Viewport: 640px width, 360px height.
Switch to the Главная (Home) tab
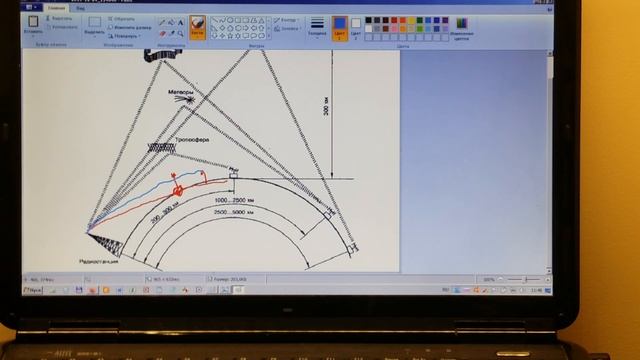pyautogui.click(x=56, y=8)
